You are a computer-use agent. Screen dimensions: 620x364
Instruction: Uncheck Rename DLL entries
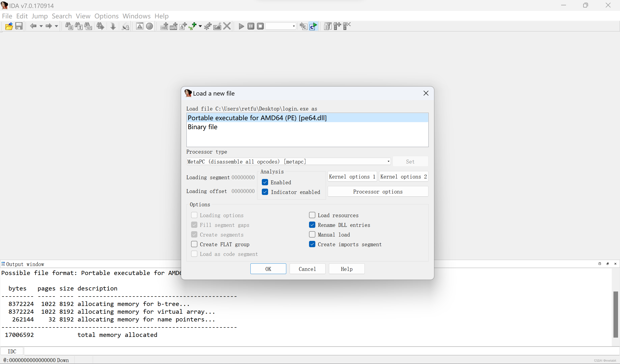(x=312, y=225)
